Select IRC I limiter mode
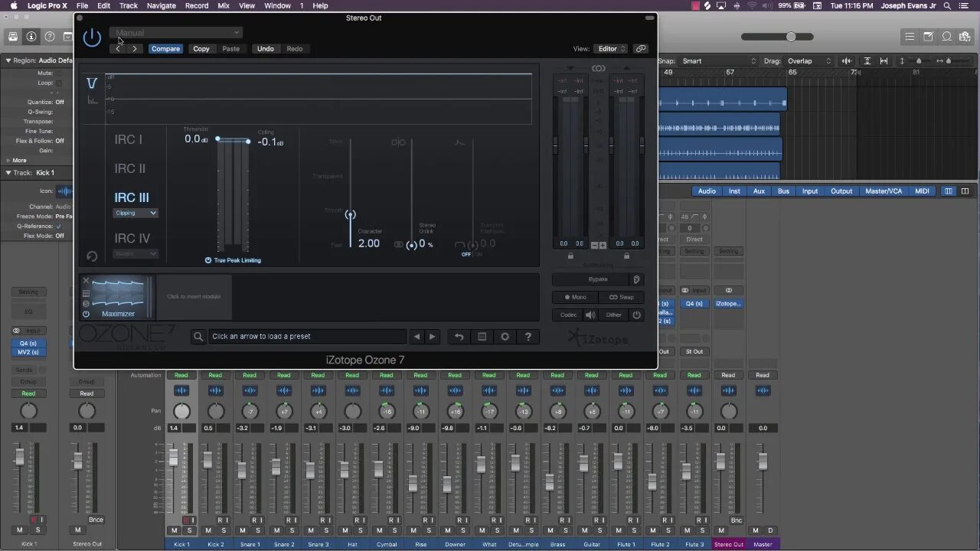980x551 pixels. (x=129, y=139)
